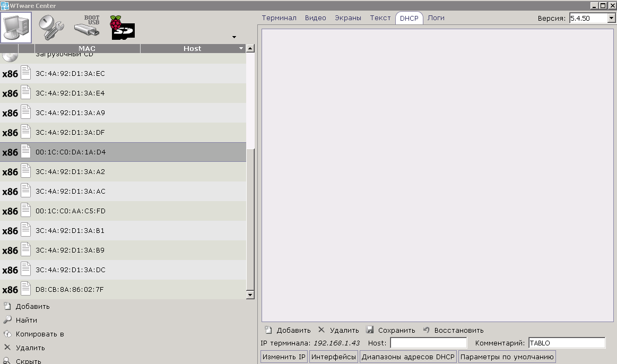Open the satellite dish and wrench settings icon
This screenshot has width=617, height=364.
pyautogui.click(x=51, y=27)
